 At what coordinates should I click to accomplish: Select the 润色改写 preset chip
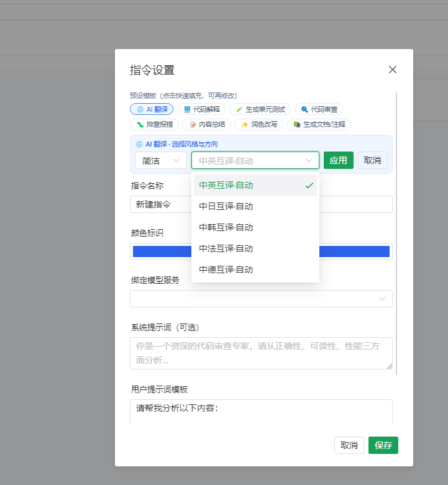[x=258, y=124]
